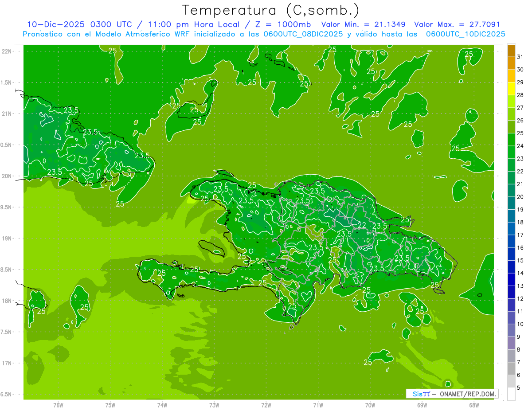Click latitude axis label "20N"
The image size is (532, 411).
click(x=6, y=176)
